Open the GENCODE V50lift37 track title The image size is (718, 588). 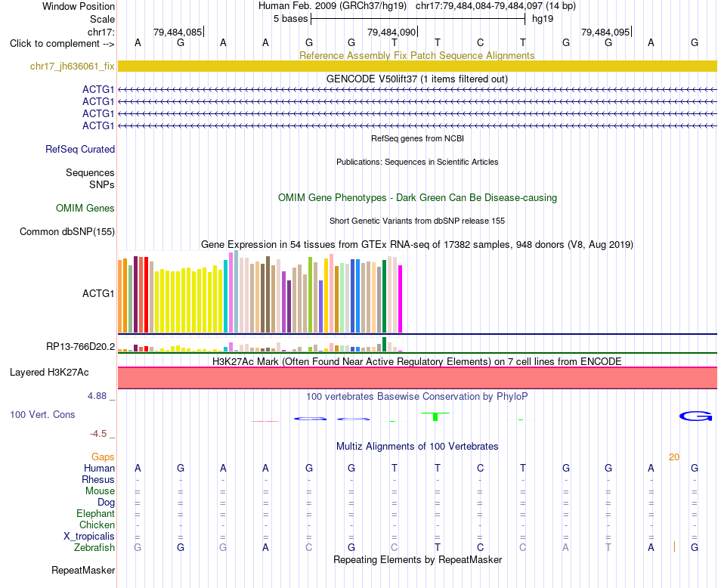coord(416,79)
